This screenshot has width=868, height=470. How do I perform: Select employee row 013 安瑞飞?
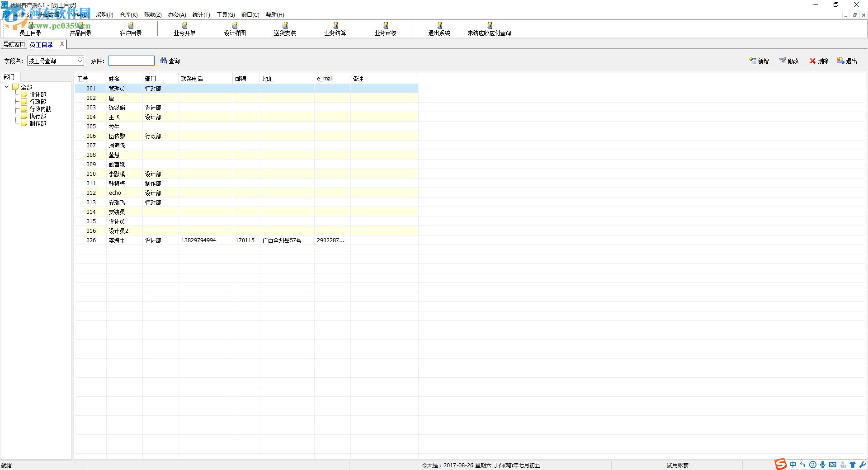[x=246, y=202]
